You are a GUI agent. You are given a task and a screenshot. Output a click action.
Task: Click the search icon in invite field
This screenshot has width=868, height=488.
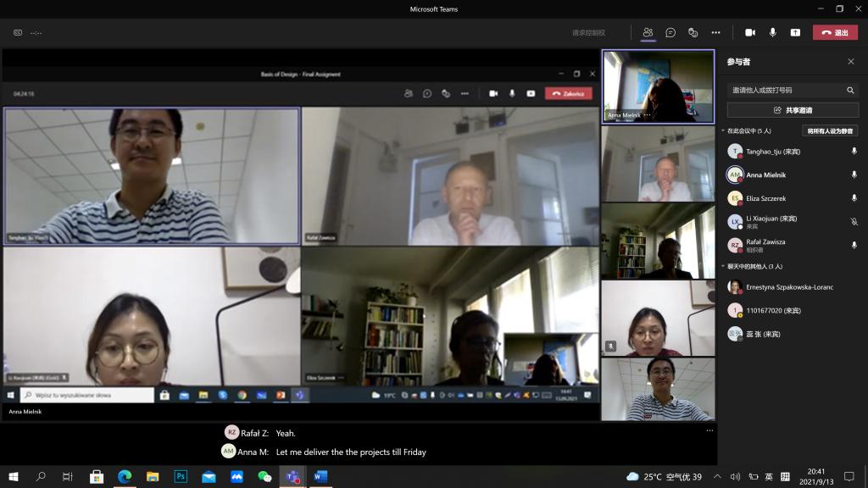coord(850,90)
